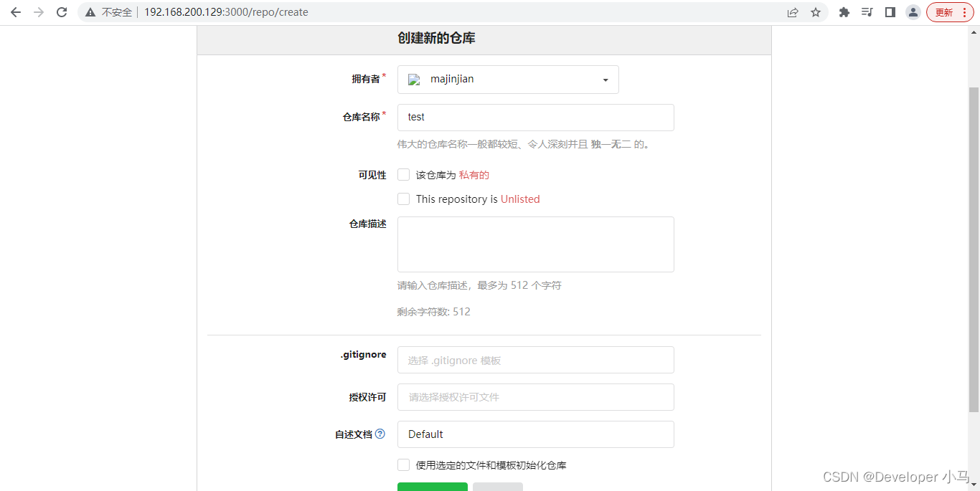Image resolution: width=980 pixels, height=491 pixels.
Task: Click the not-secure warning triangle icon
Action: coord(90,12)
